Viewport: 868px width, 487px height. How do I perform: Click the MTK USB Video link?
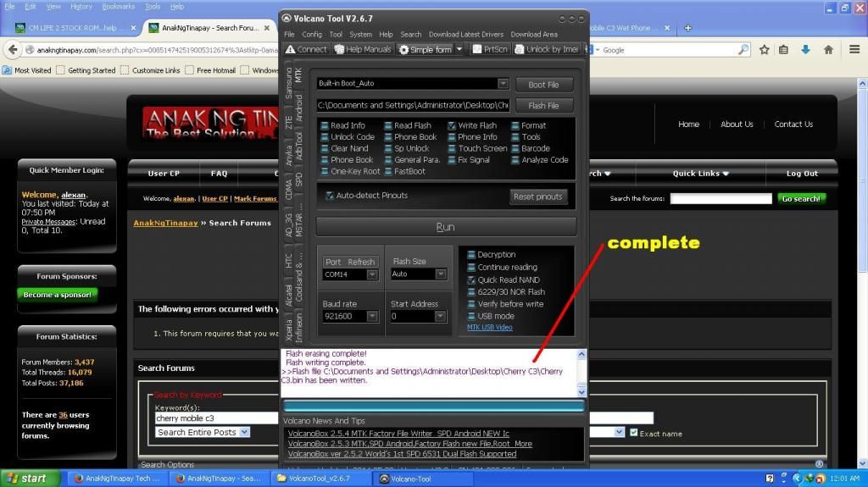(x=489, y=327)
